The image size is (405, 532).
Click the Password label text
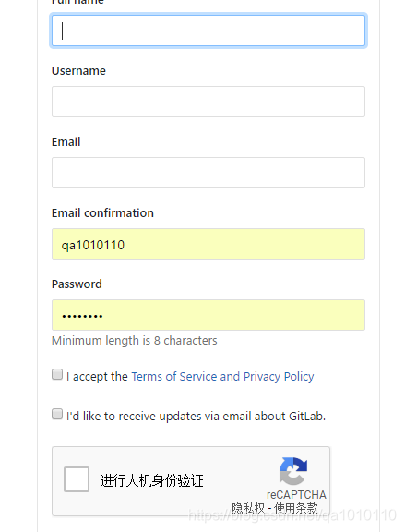point(77,284)
